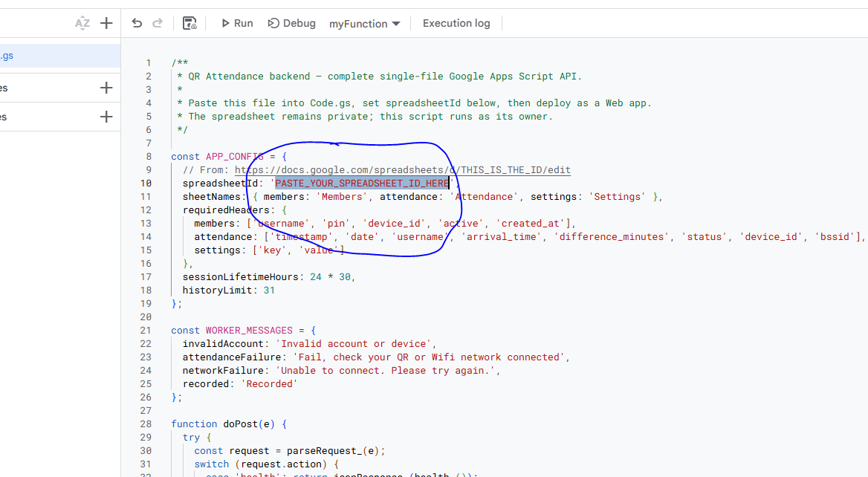
Task: Place cursor on sessionLifetimeHours line
Action: pos(269,276)
